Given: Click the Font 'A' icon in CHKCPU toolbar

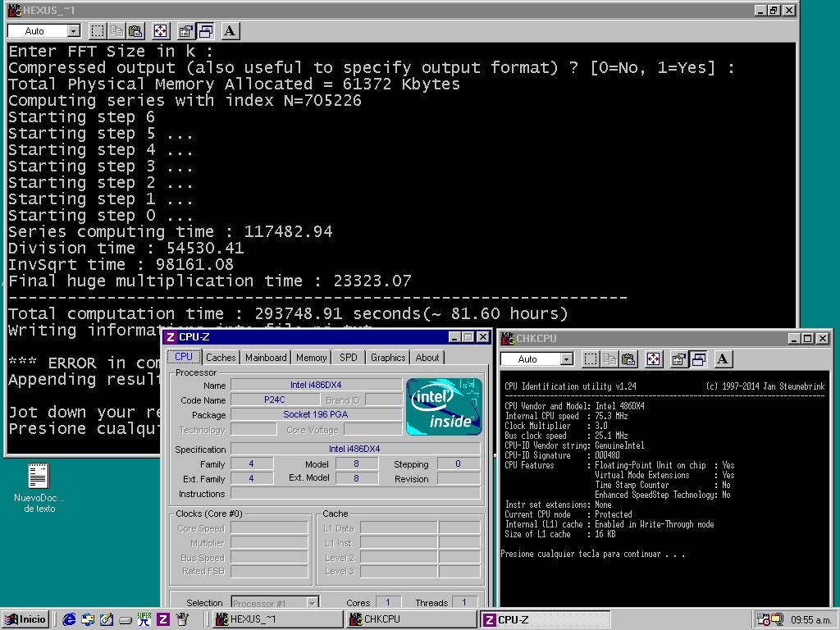Looking at the screenshot, I should [x=723, y=359].
